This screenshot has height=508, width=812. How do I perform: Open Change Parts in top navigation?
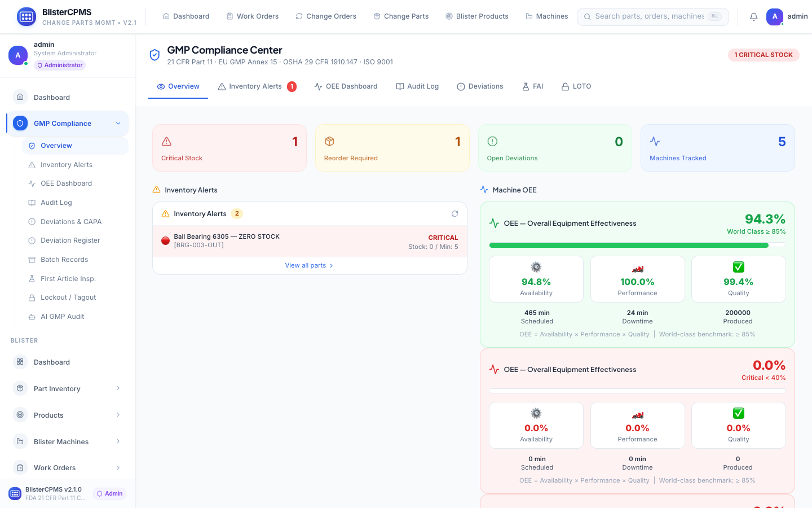401,16
